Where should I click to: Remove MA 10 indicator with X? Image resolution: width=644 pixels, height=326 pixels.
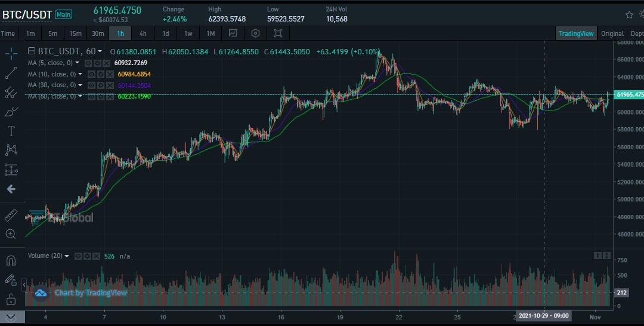[x=110, y=75]
